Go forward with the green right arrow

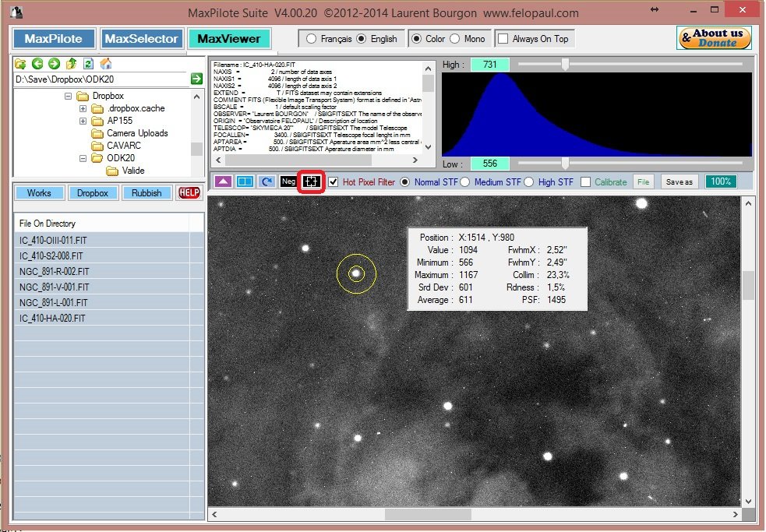pos(55,64)
